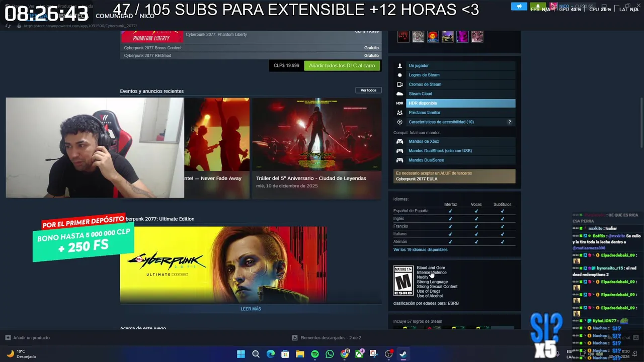
Task: Open the fifth purple friend avatar
Action: (462, 36)
